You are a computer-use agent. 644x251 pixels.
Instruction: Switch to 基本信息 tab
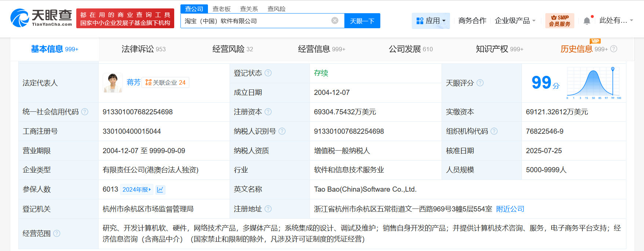pos(55,49)
